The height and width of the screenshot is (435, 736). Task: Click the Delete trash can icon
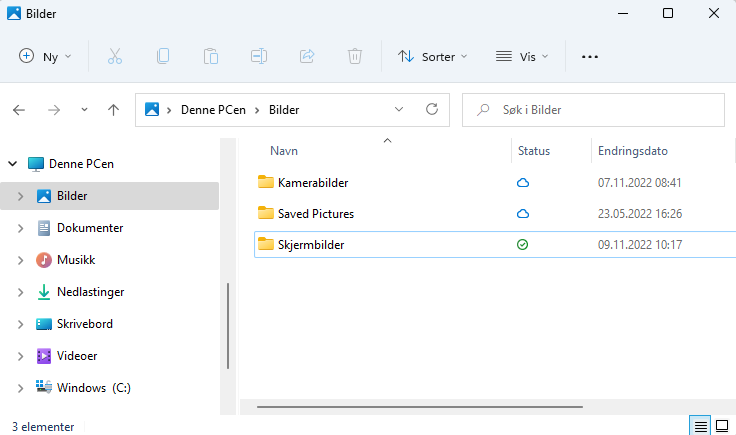point(355,56)
